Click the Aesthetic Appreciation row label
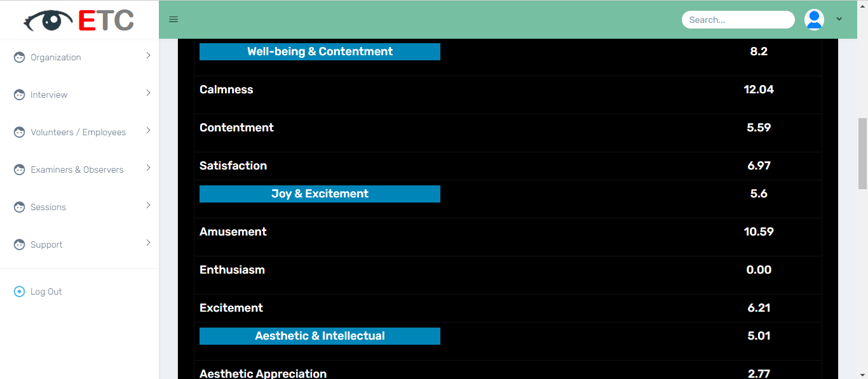The height and width of the screenshot is (379, 868). pos(263,373)
